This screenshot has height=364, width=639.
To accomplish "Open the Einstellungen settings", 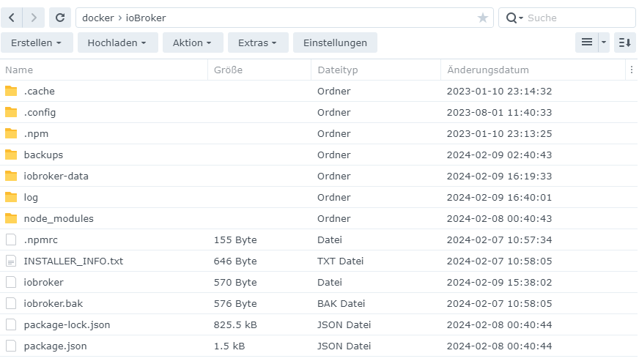I will tap(335, 42).
